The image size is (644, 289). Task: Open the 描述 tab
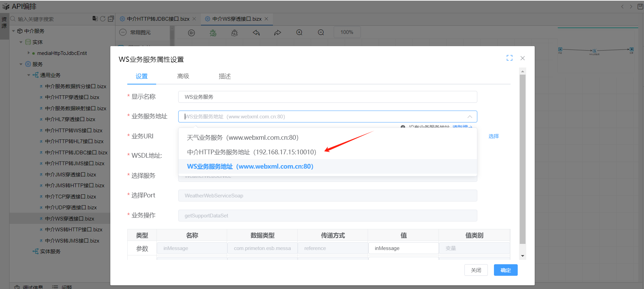click(224, 76)
